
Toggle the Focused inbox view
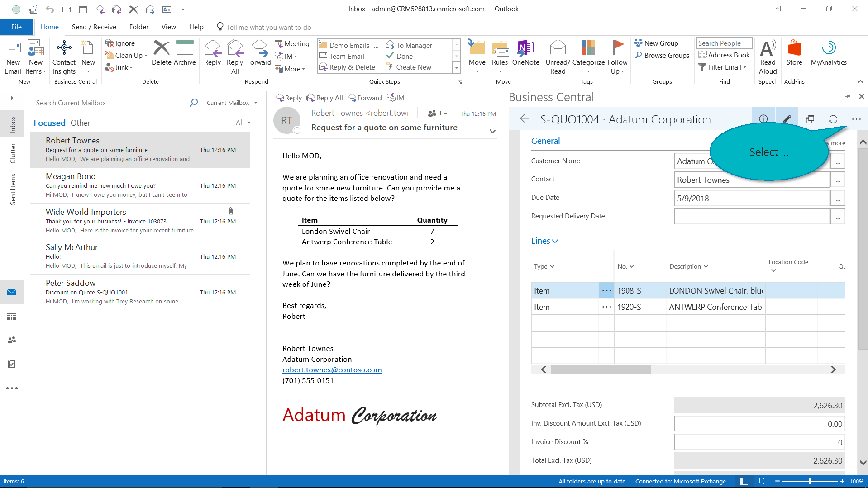tap(49, 123)
